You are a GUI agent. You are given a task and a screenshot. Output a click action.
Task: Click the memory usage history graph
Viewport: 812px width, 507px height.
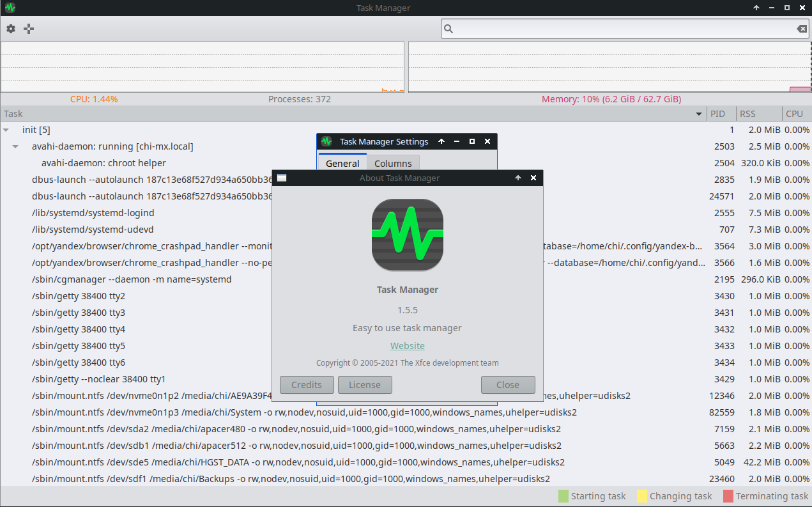609,67
